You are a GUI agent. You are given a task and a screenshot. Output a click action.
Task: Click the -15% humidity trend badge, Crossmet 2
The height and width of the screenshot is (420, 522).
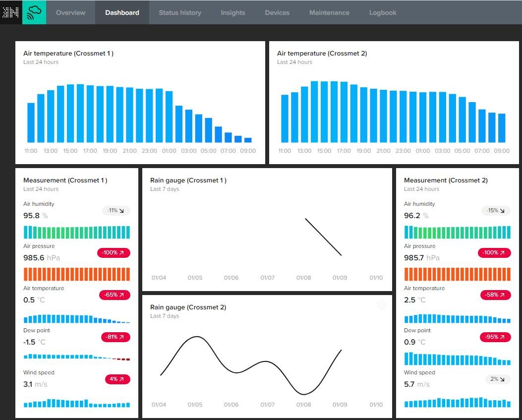click(x=496, y=211)
